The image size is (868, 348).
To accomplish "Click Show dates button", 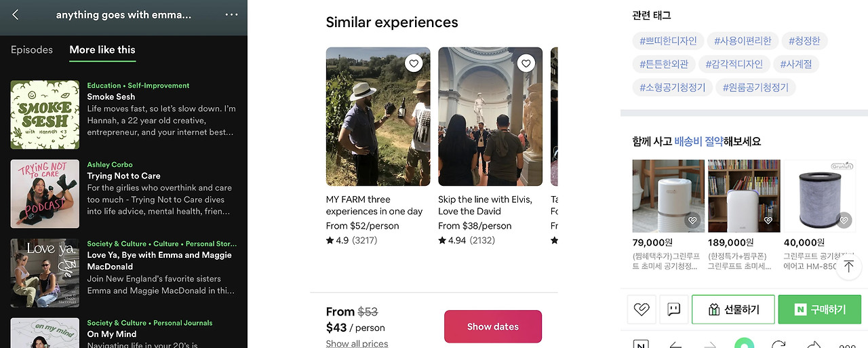I will coord(493,326).
